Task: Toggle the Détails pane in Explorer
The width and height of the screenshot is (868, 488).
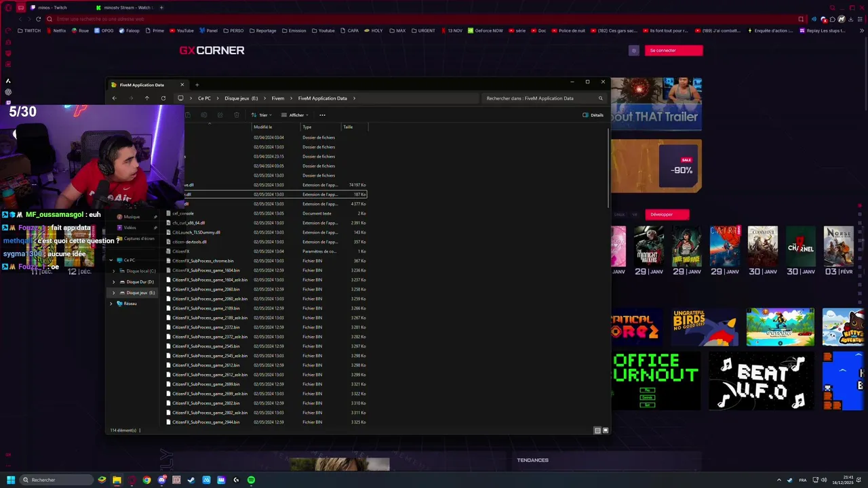Action: [593, 115]
